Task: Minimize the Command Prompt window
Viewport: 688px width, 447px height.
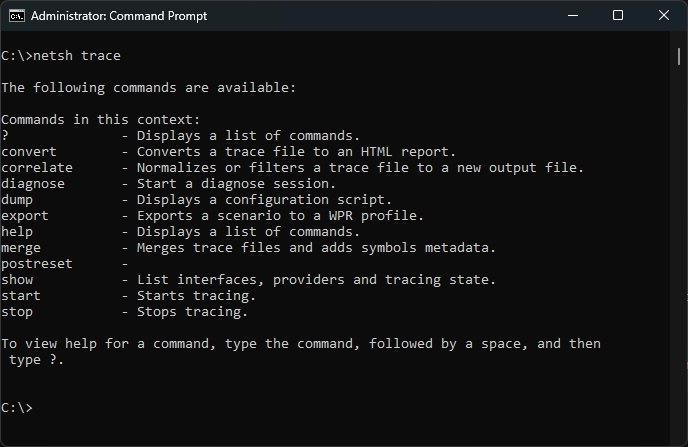Action: [x=573, y=16]
